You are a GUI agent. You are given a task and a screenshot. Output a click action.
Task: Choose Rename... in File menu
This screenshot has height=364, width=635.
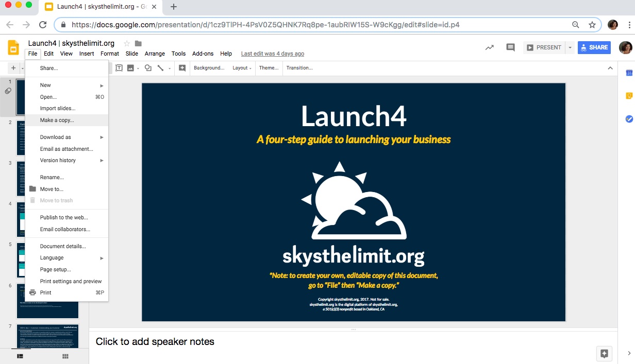[x=67, y=177]
